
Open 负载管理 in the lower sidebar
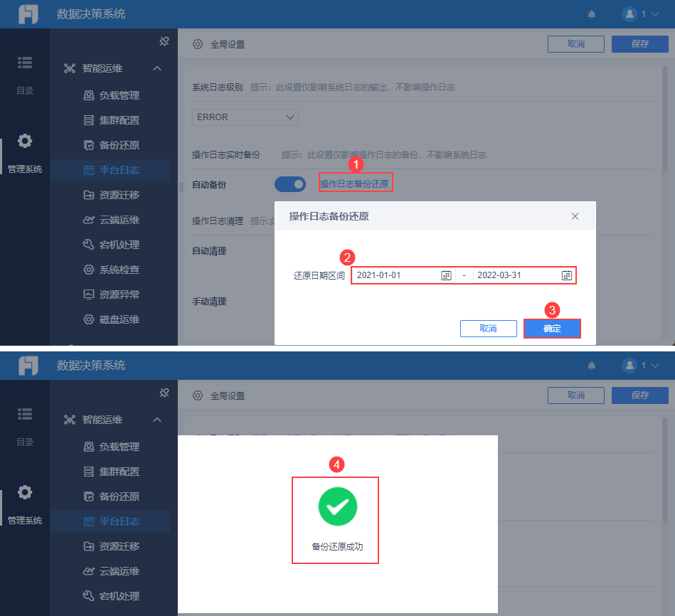(111, 447)
